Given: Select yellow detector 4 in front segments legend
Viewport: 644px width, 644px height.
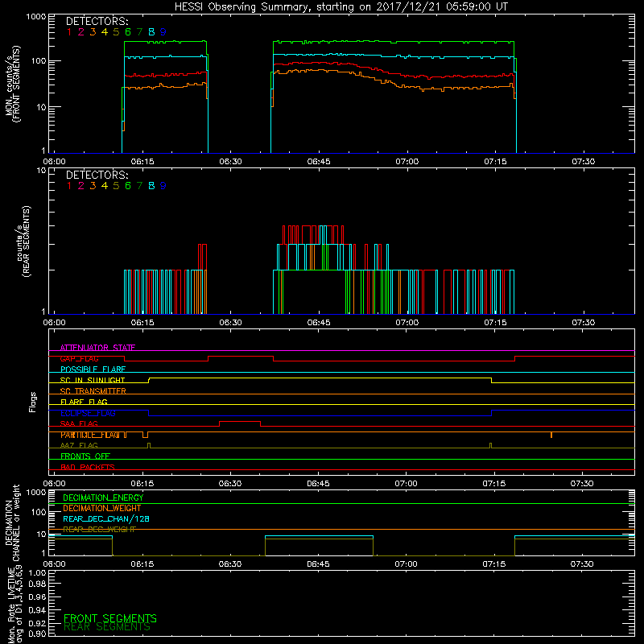Looking at the screenshot, I should [105, 32].
